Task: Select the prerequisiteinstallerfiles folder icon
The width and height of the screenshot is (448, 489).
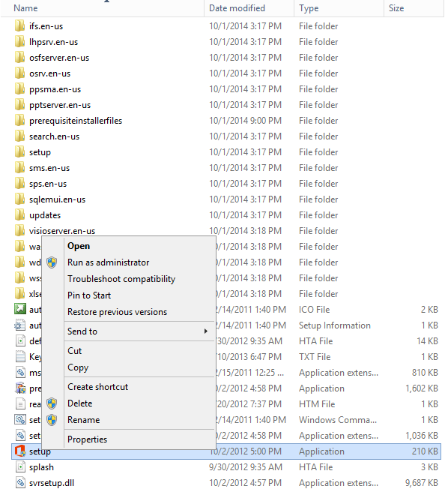Action: [x=19, y=121]
